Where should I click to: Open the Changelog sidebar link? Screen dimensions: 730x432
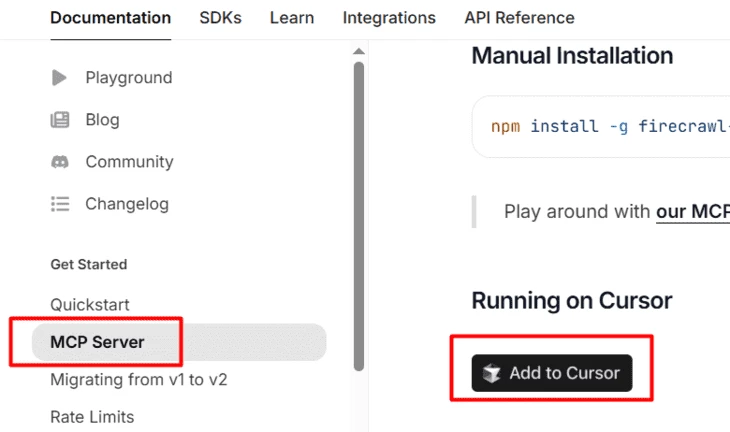point(127,204)
